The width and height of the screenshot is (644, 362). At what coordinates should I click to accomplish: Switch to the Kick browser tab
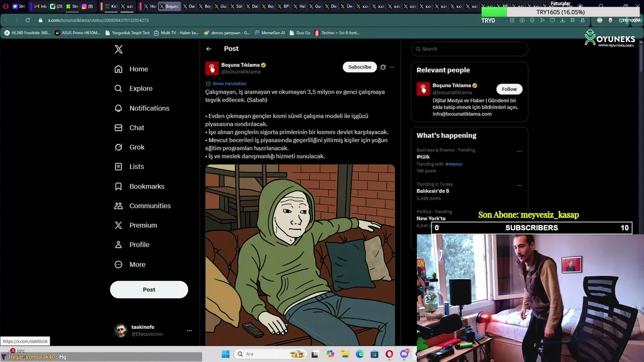click(x=111, y=7)
